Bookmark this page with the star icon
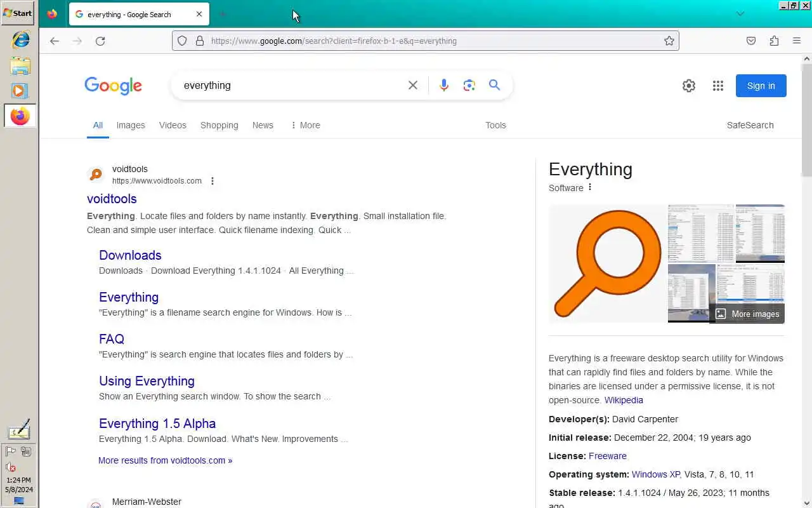812x508 pixels. [x=669, y=41]
